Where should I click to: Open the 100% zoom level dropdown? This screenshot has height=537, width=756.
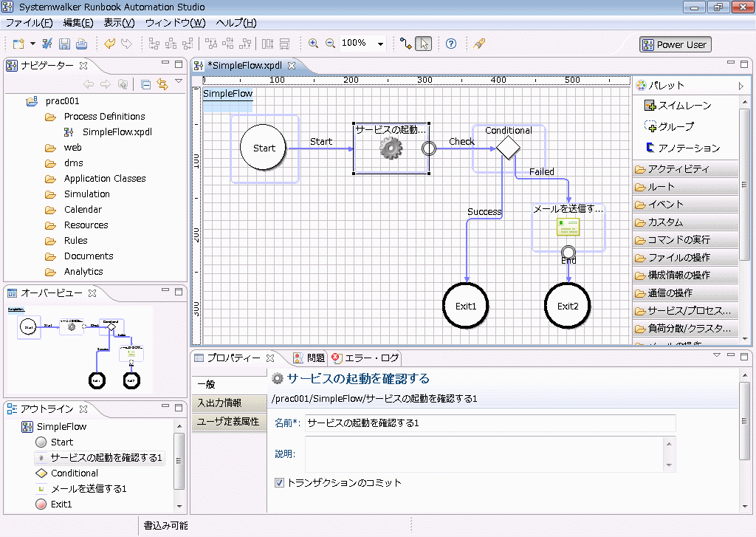(x=380, y=44)
